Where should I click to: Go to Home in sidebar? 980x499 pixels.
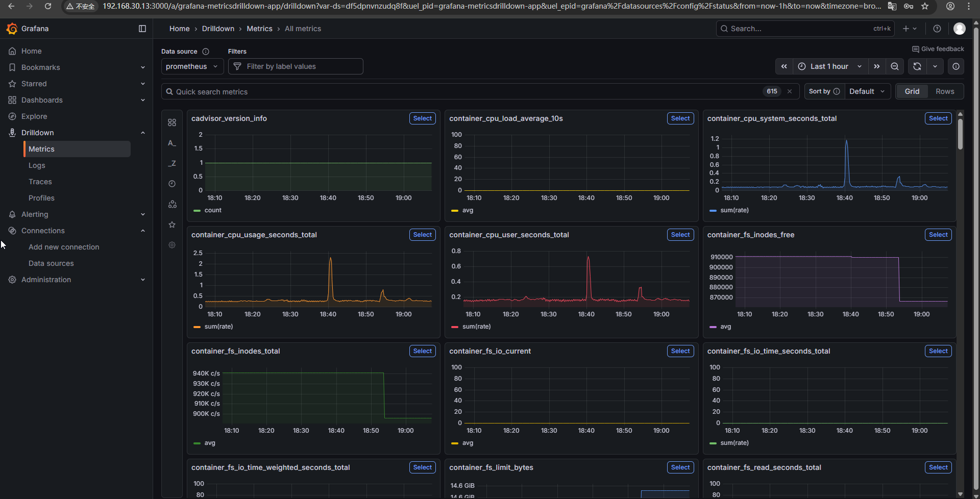coord(31,51)
